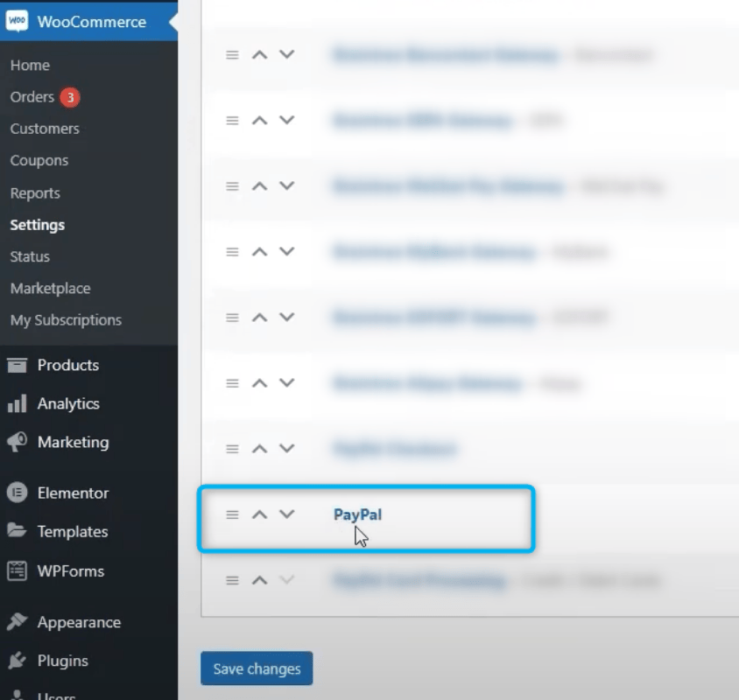Open the PayPal payment method link

click(x=357, y=514)
